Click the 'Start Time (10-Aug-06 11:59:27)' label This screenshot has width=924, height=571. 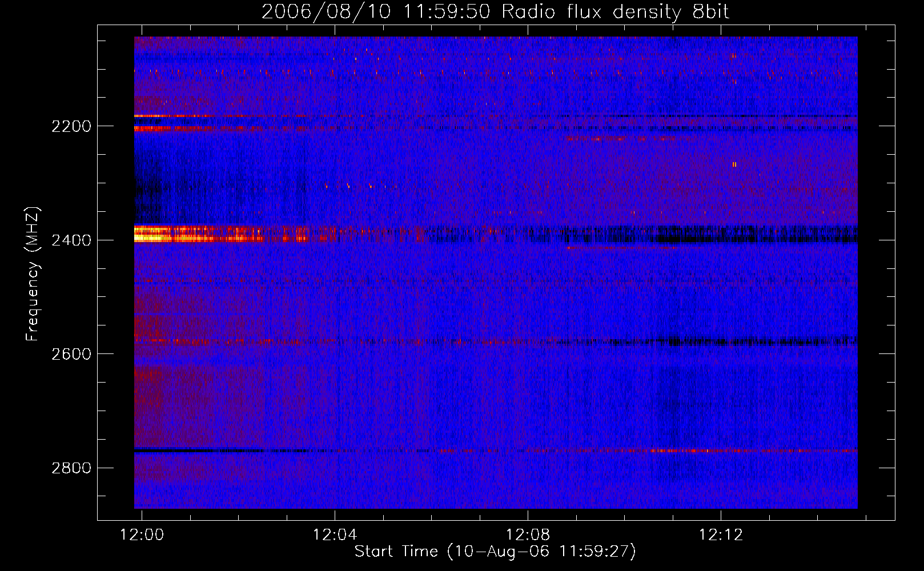click(x=495, y=552)
